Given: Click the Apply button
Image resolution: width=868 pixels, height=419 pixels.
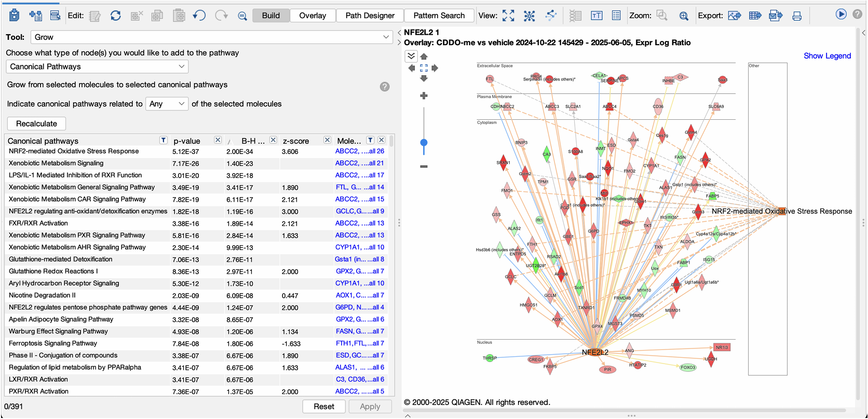Looking at the screenshot, I should pos(370,407).
